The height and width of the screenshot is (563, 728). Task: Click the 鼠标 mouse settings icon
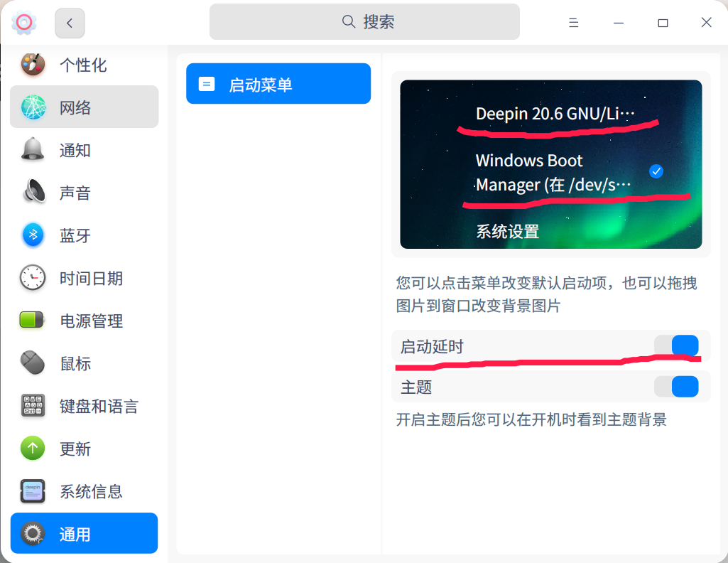[32, 363]
